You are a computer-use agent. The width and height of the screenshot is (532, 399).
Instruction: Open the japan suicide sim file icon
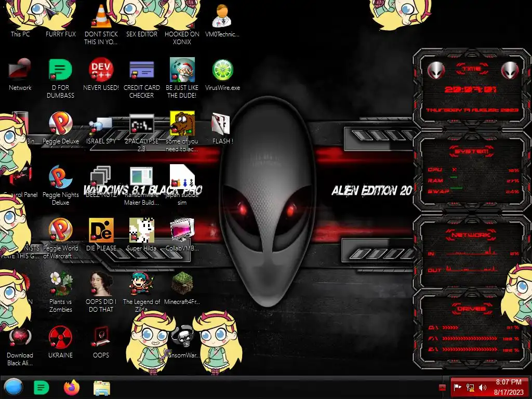182,177
